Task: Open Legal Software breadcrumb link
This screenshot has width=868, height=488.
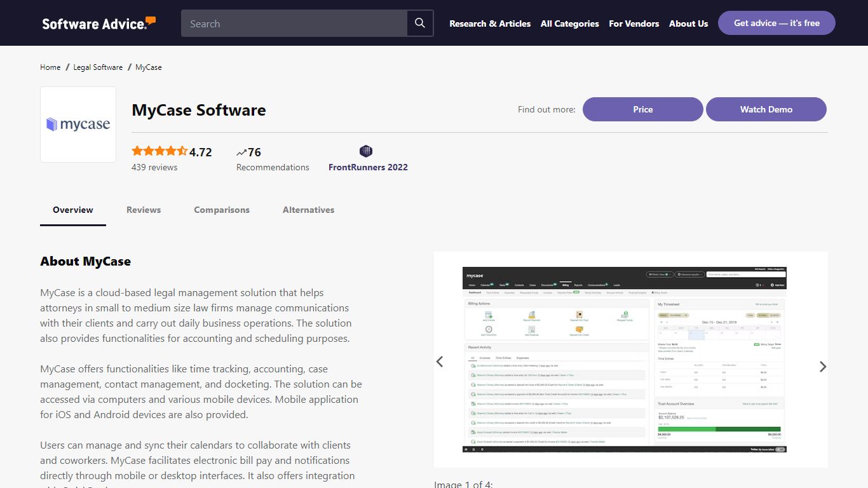Action: [x=98, y=67]
